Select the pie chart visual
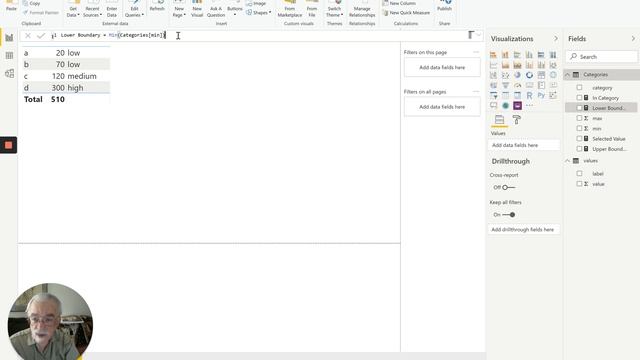Screen dimensions: 640x360 (517, 75)
